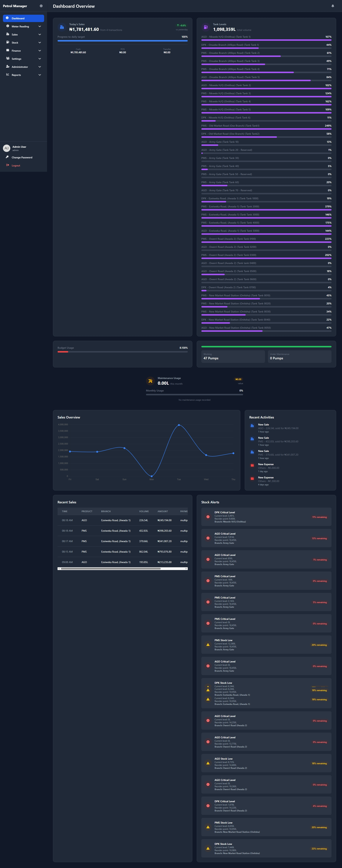The width and height of the screenshot is (342, 868).
Task: Click critical icon on AGO 850L alert
Action: pyautogui.click(x=208, y=560)
